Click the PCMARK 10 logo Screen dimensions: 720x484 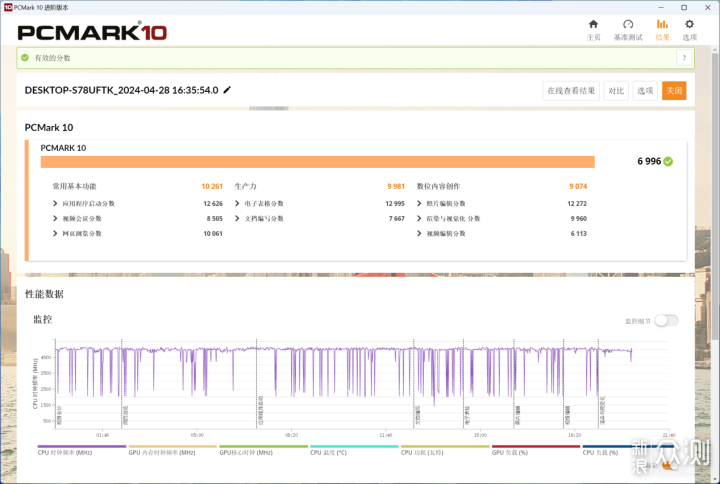point(92,32)
